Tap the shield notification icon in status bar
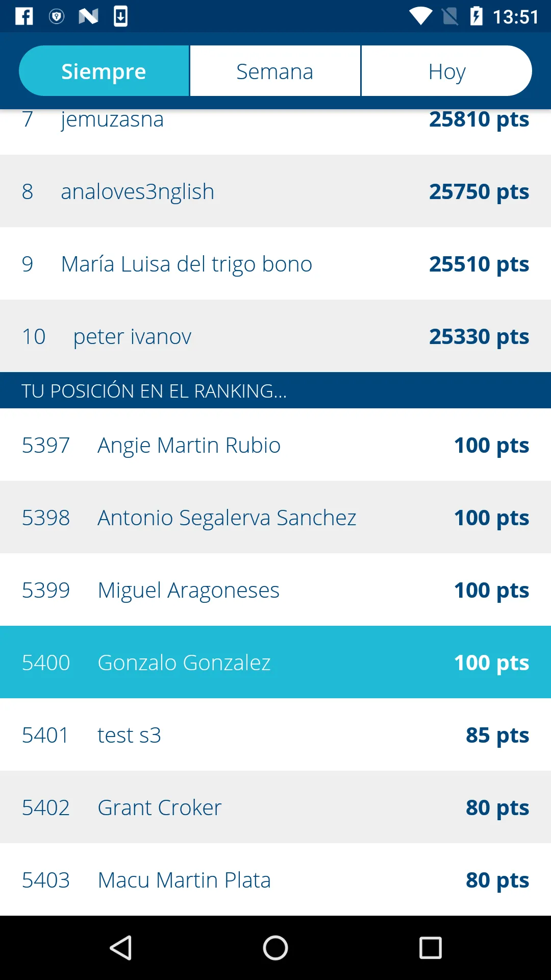This screenshot has height=980, width=551. pyautogui.click(x=56, y=17)
